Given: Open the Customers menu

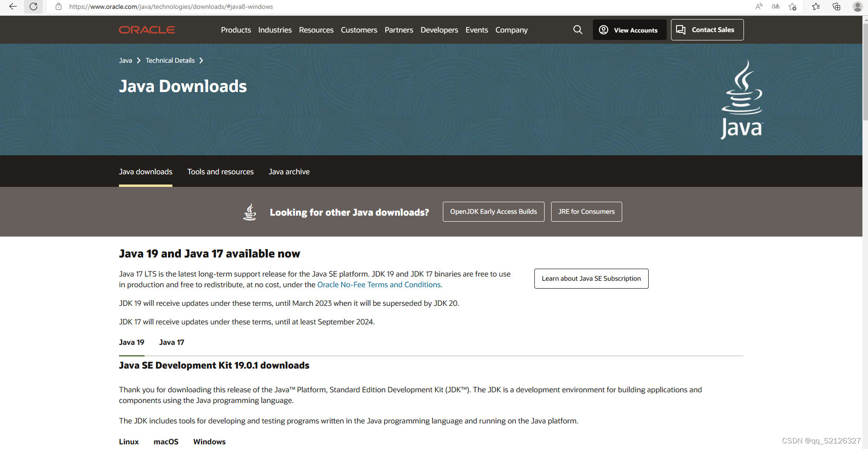Looking at the screenshot, I should click(x=359, y=30).
